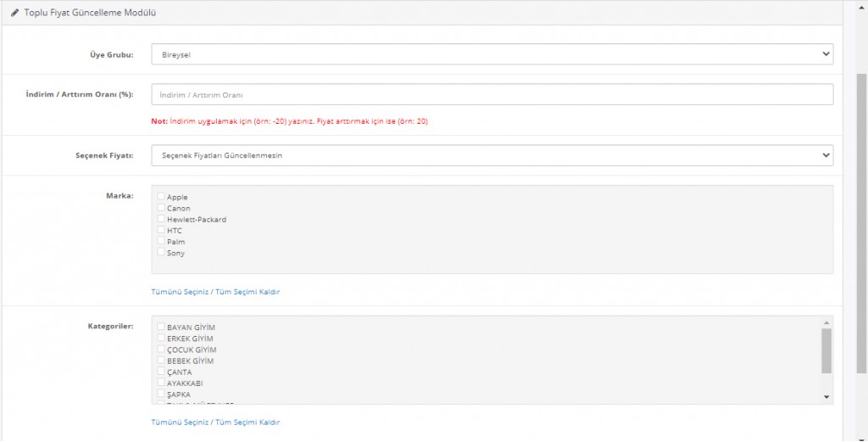This screenshot has height=442, width=868.
Task: Check the AYAKKABI category checkbox
Action: point(161,383)
